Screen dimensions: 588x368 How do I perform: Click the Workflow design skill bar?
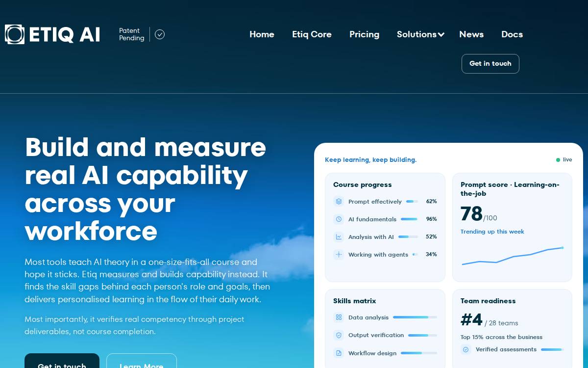point(419,353)
